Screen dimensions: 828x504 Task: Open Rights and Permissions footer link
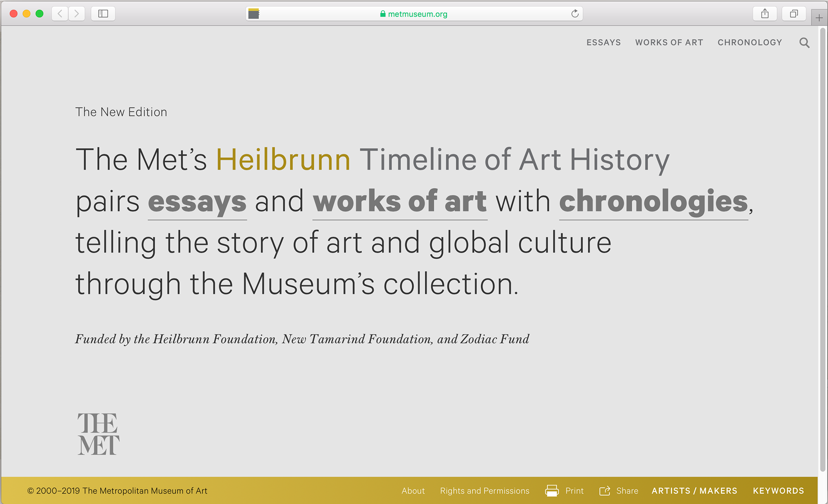[x=484, y=491]
